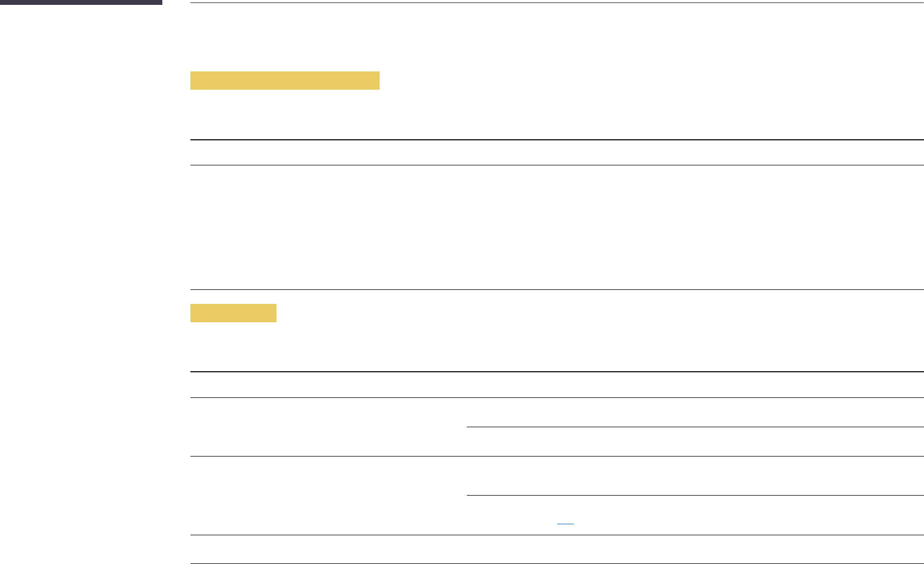Click the short yellow highlighted heading bar
This screenshot has width=924, height=564.
click(233, 313)
